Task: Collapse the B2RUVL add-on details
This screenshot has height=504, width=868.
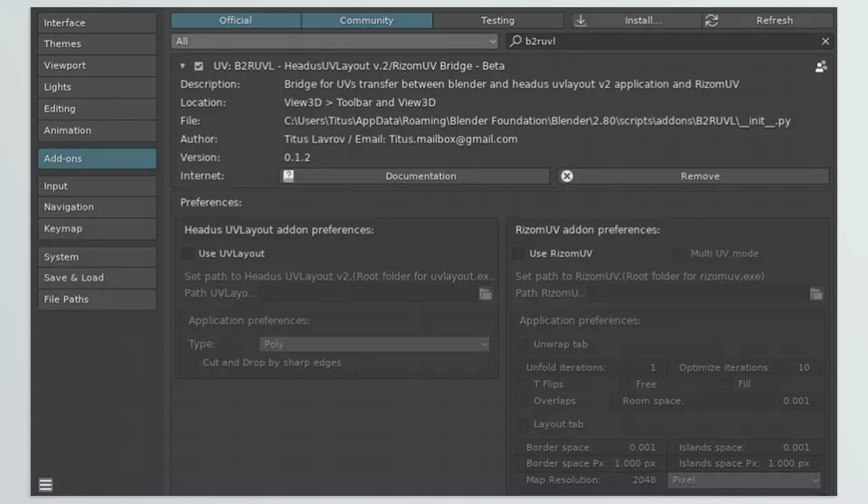Action: click(x=183, y=66)
